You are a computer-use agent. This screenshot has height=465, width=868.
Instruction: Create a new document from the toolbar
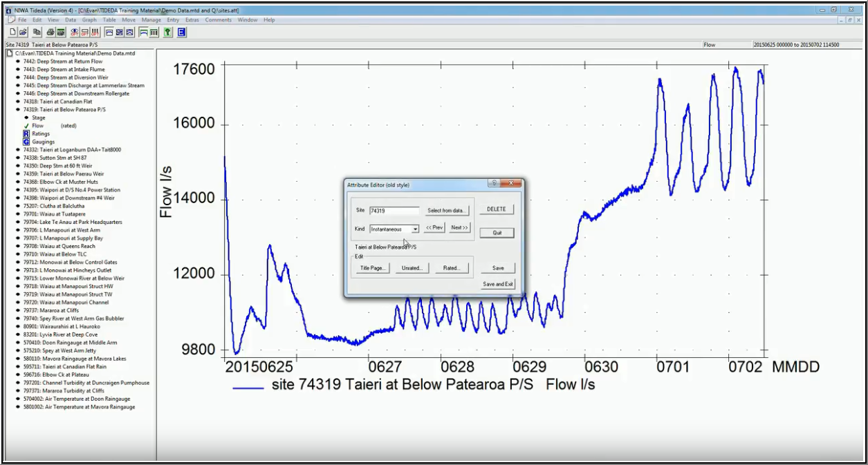tap(12, 32)
